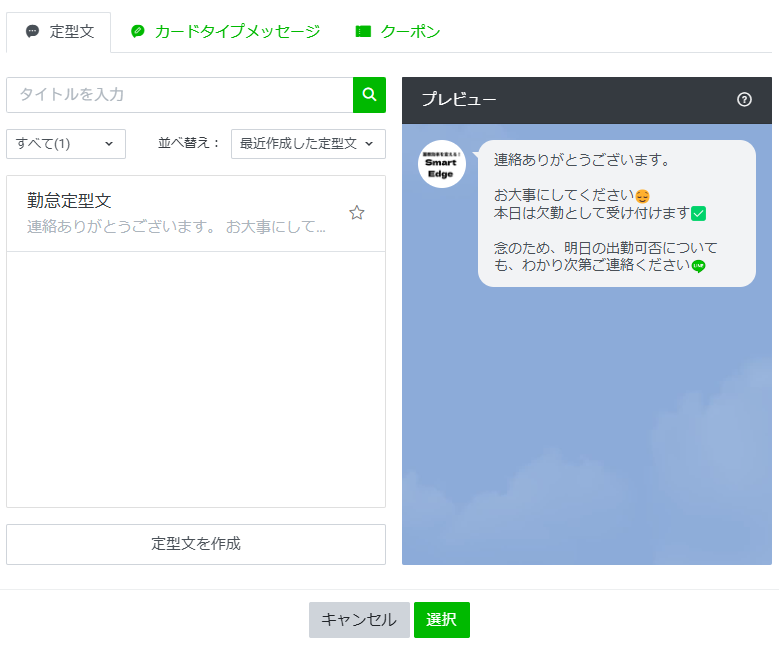The image size is (779, 645).
Task: Click the pencil icon beside カードタイプメッセージ
Action: pos(138,31)
